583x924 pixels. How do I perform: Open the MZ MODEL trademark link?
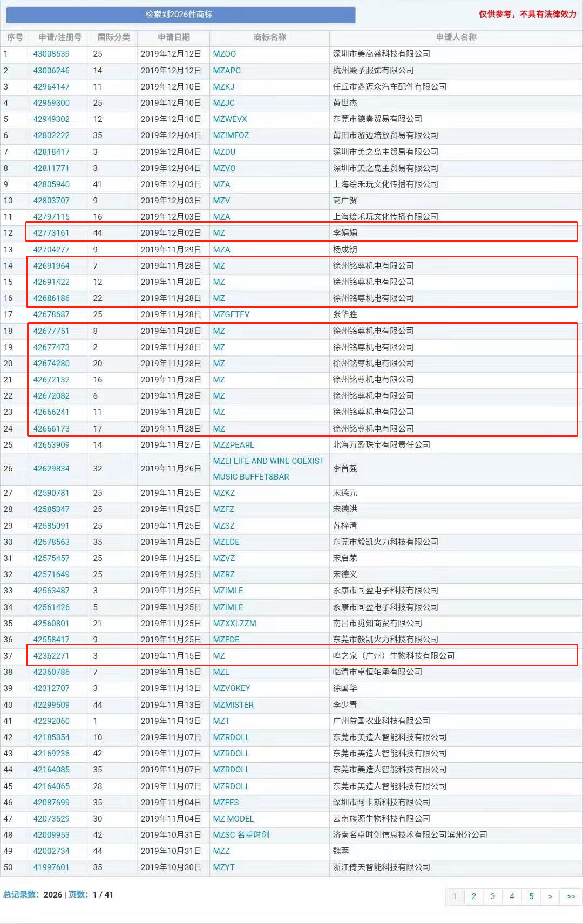click(x=233, y=819)
